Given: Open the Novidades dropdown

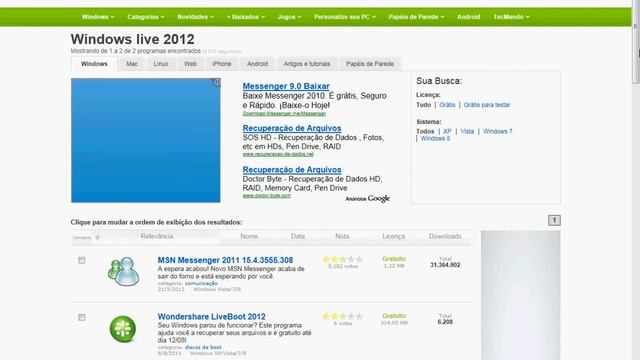Looking at the screenshot, I should pos(196,17).
